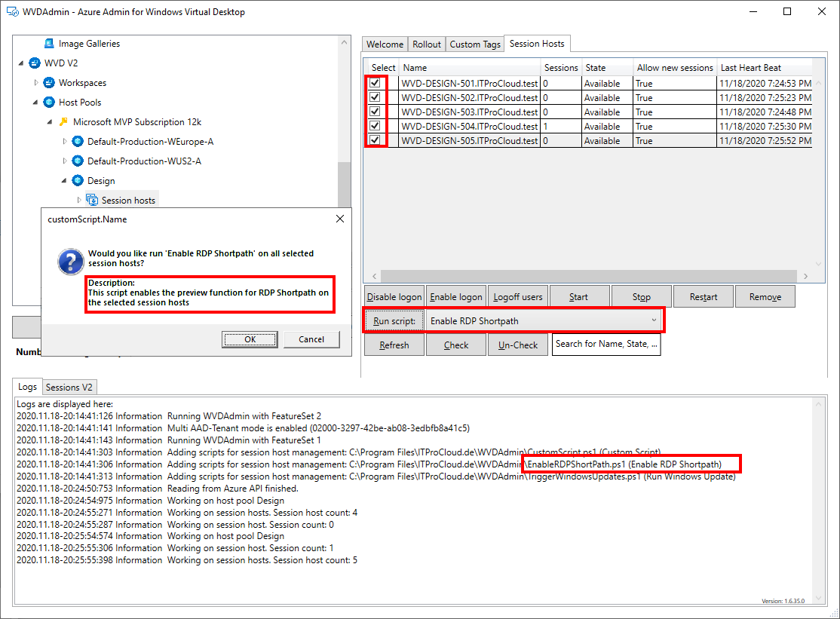Click the Logoff users button
The image size is (840, 619).
[518, 296]
